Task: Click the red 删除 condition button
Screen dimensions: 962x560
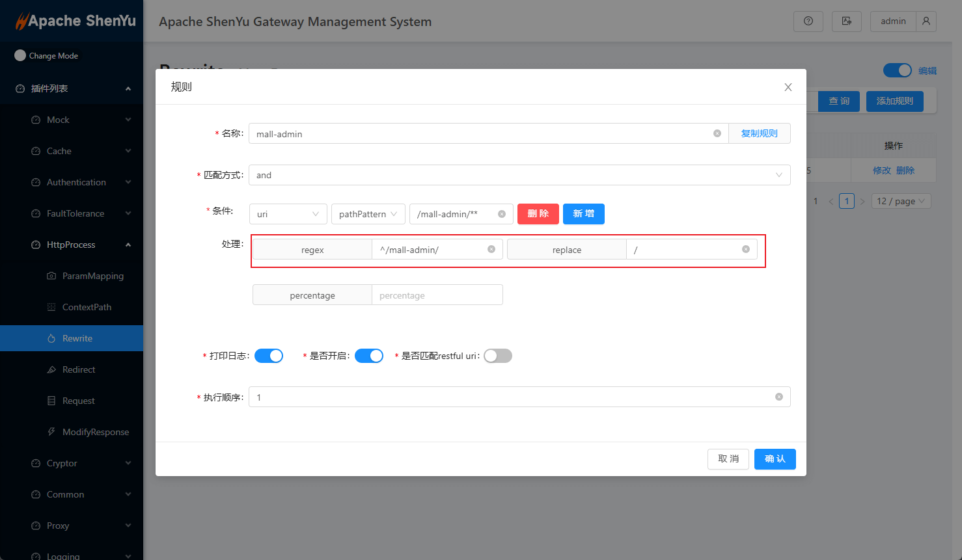Action: coord(538,214)
